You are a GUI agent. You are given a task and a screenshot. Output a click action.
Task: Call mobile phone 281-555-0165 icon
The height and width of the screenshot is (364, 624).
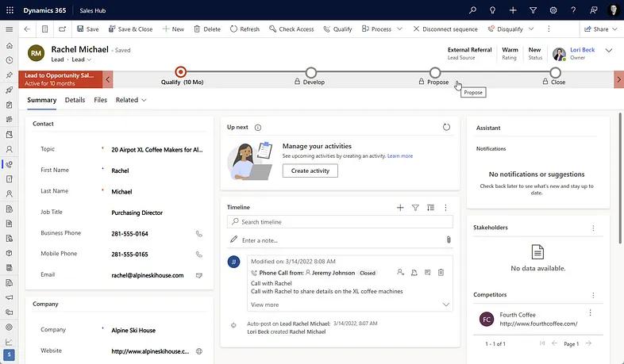click(x=199, y=255)
